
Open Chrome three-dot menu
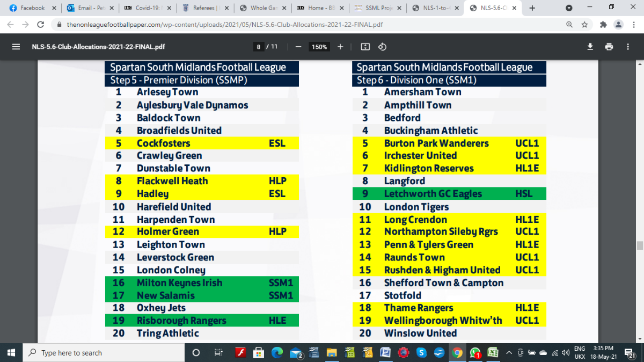633,25
